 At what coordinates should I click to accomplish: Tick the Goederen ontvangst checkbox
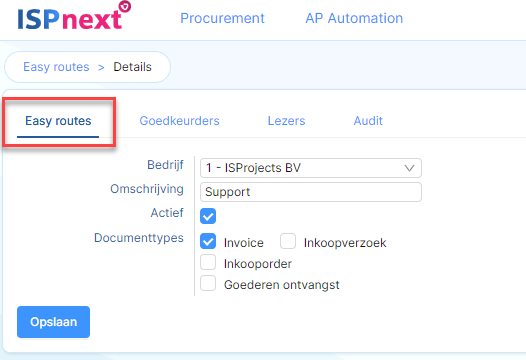[208, 284]
